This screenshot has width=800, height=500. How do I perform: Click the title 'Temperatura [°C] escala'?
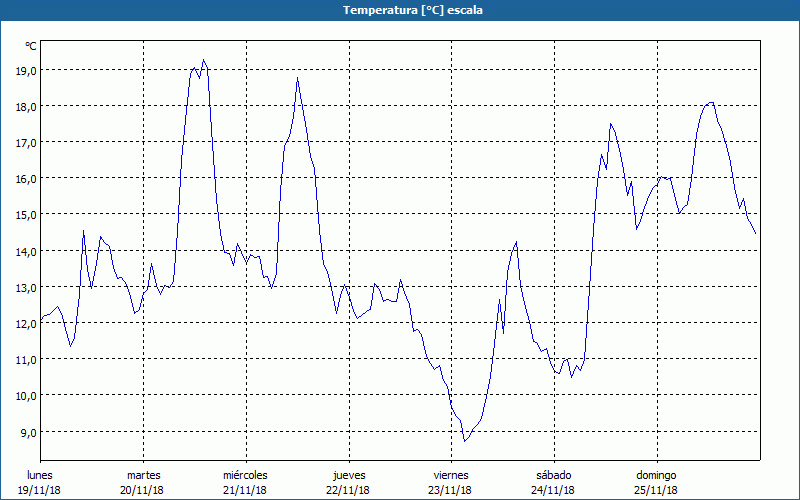click(x=413, y=10)
